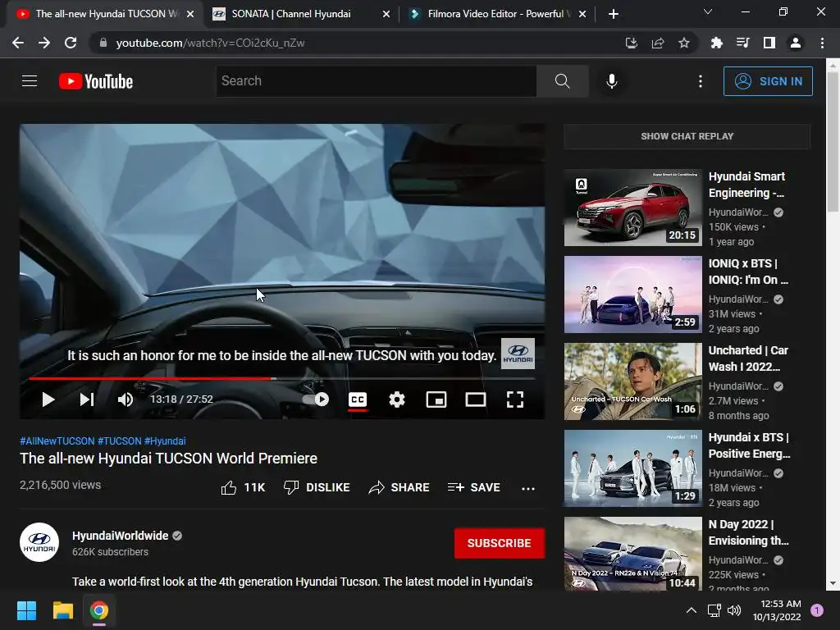840x630 pixels.
Task: Open YouTube settings three-dot menu
Action: coord(701,81)
